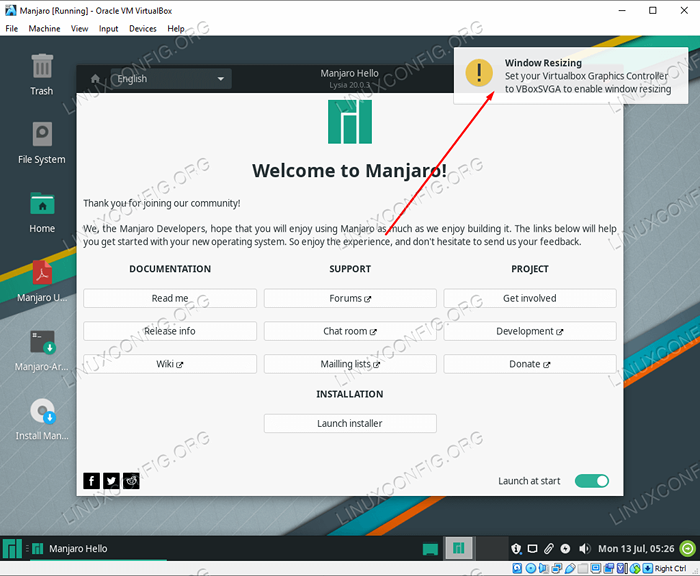The width and height of the screenshot is (700, 576).
Task: Open the Install Manjaro desktop icon
Action: pyautogui.click(x=42, y=420)
